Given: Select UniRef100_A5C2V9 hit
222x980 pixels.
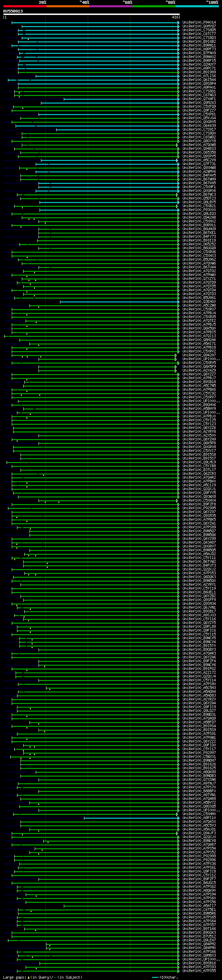Looking at the screenshot, I should pos(199,160).
